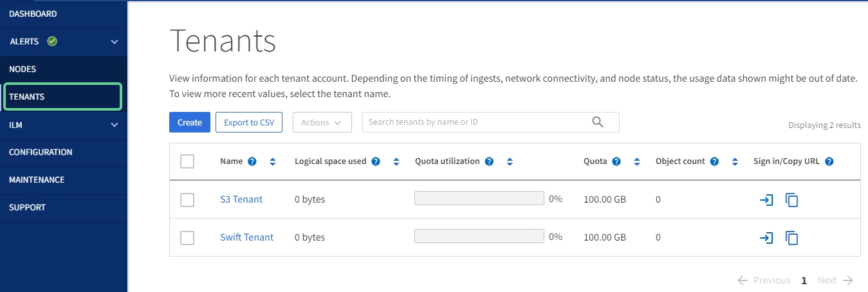Show help for Quota utilization column
868x292 pixels.
(489, 161)
